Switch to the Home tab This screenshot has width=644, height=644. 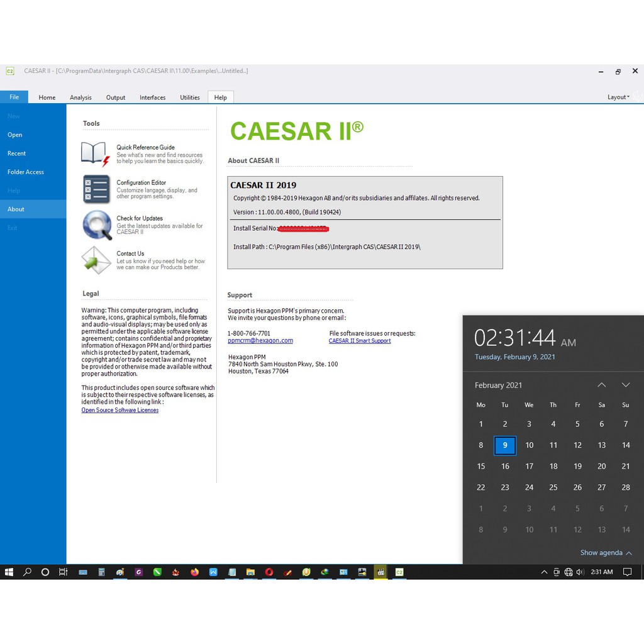click(47, 97)
